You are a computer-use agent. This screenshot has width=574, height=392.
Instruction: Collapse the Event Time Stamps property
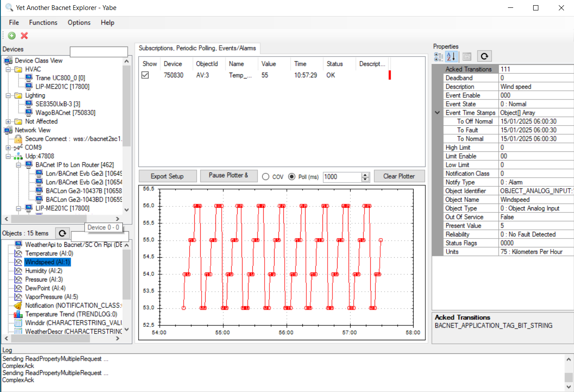[x=437, y=113]
